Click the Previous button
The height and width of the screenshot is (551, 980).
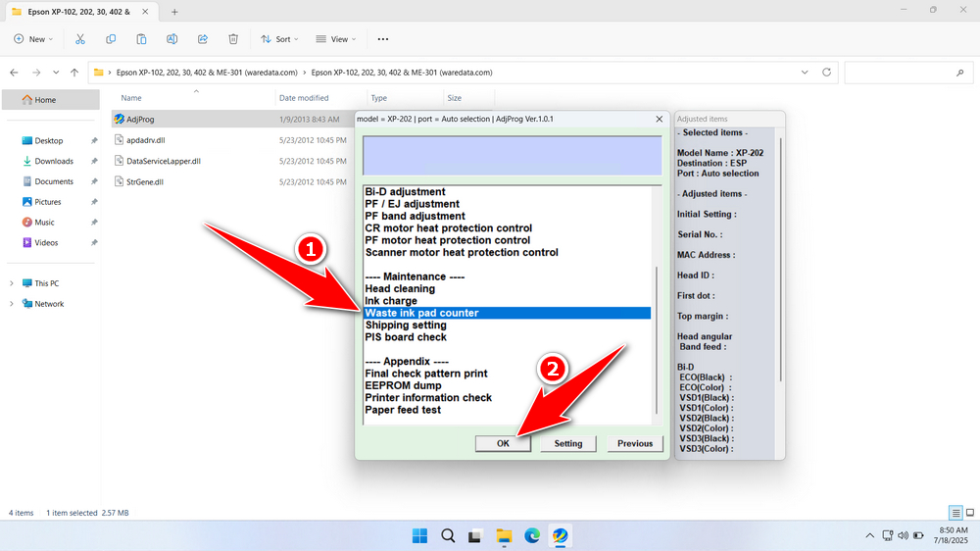click(635, 443)
